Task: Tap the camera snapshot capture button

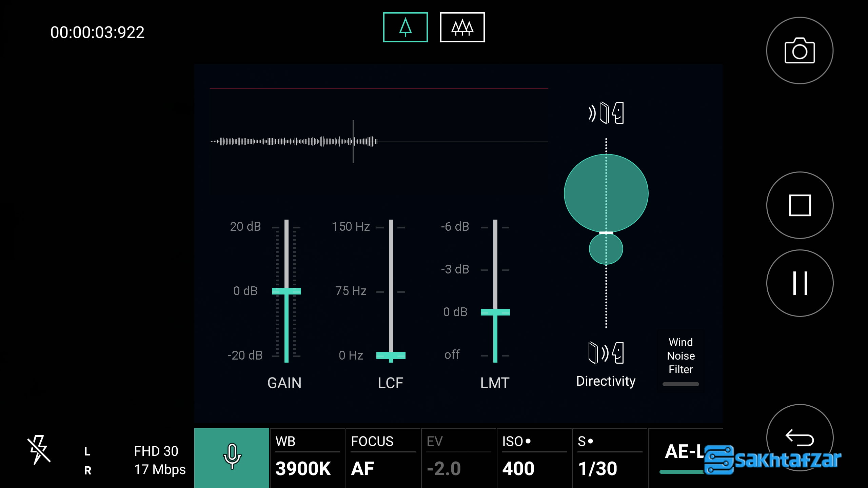Action: pyautogui.click(x=800, y=51)
